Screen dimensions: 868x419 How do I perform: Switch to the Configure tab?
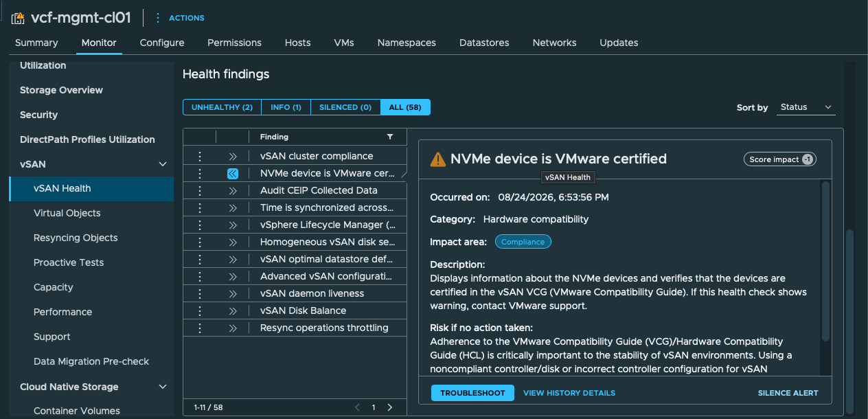tap(162, 43)
